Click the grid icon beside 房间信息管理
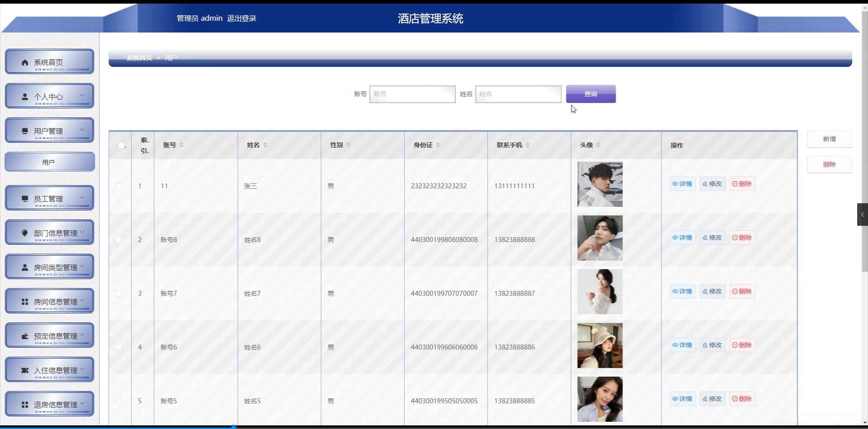The height and width of the screenshot is (429, 868). coord(25,302)
